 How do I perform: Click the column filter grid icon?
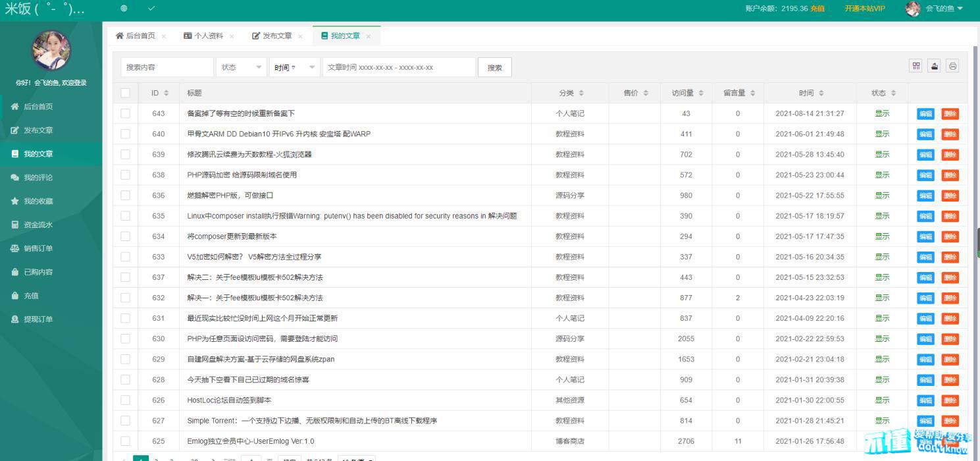(916, 66)
